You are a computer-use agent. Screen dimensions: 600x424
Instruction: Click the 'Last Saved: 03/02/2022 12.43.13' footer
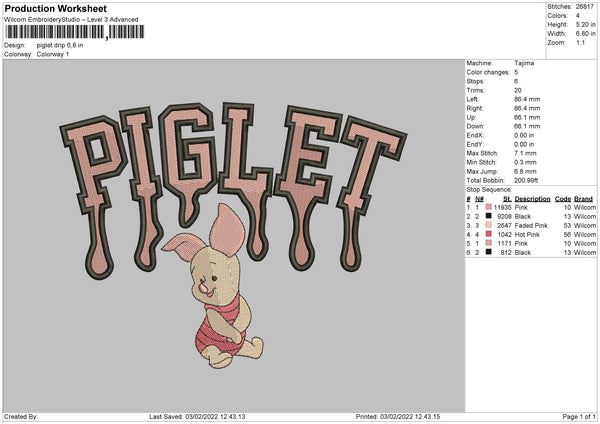(197, 417)
